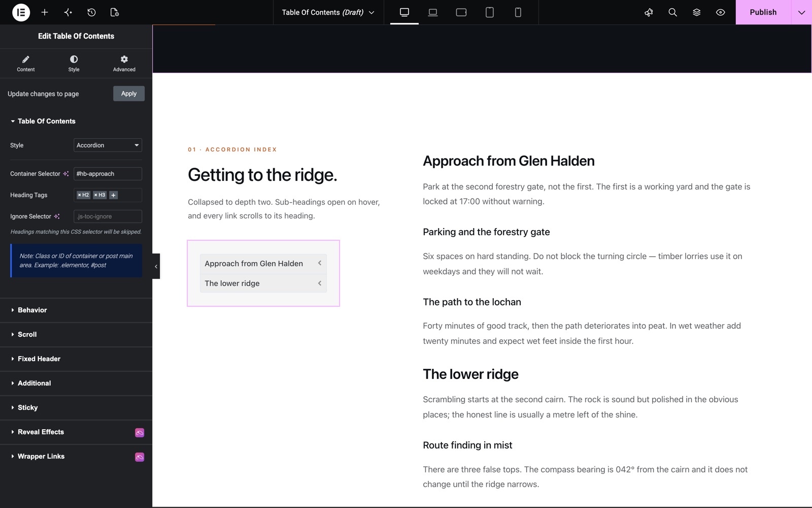The width and height of the screenshot is (812, 508).
Task: Add a new element with the plus icon
Action: (x=45, y=12)
